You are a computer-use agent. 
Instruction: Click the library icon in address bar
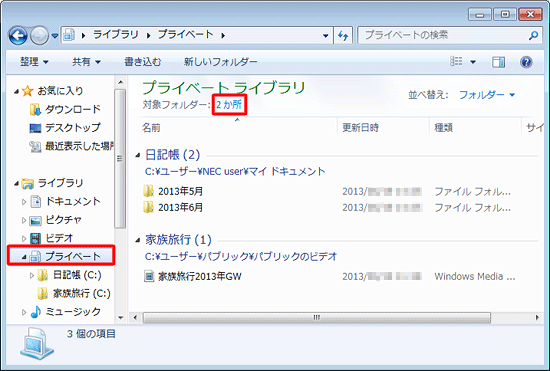point(69,35)
